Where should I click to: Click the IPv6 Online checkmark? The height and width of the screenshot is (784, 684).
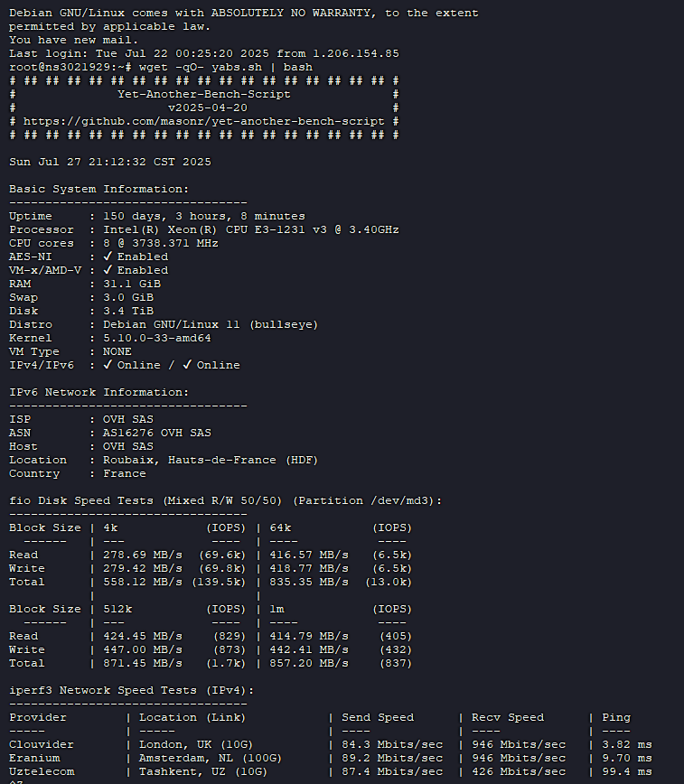coord(187,365)
